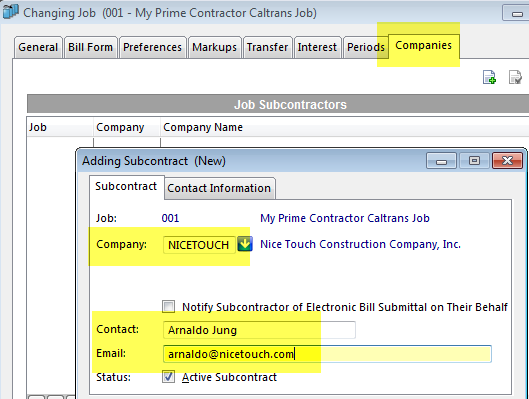Viewport: 529px width, 399px height.
Task: Open the Markups tab
Action: [x=215, y=47]
